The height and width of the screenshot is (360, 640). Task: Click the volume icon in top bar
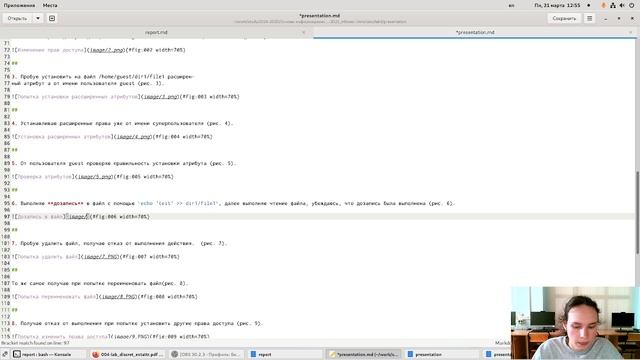point(622,5)
